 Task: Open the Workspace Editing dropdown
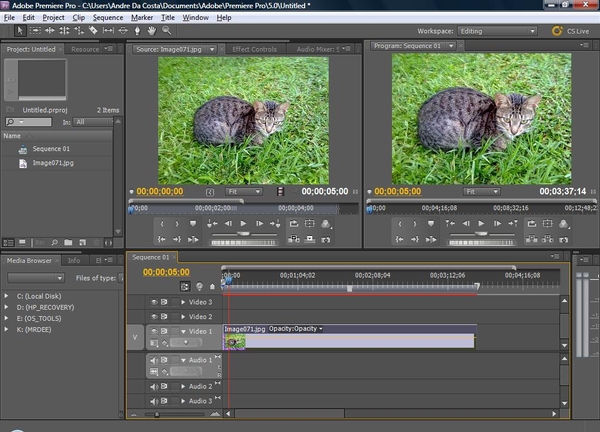pyautogui.click(x=497, y=32)
